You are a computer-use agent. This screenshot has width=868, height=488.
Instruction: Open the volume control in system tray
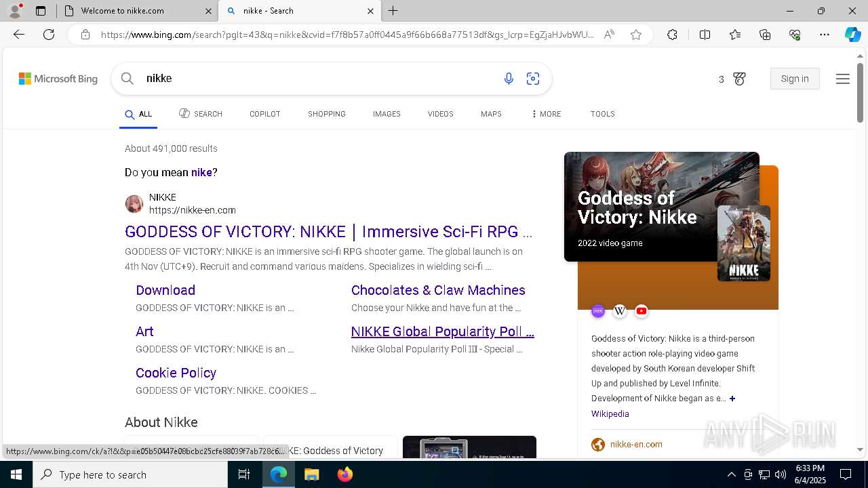coord(781,474)
